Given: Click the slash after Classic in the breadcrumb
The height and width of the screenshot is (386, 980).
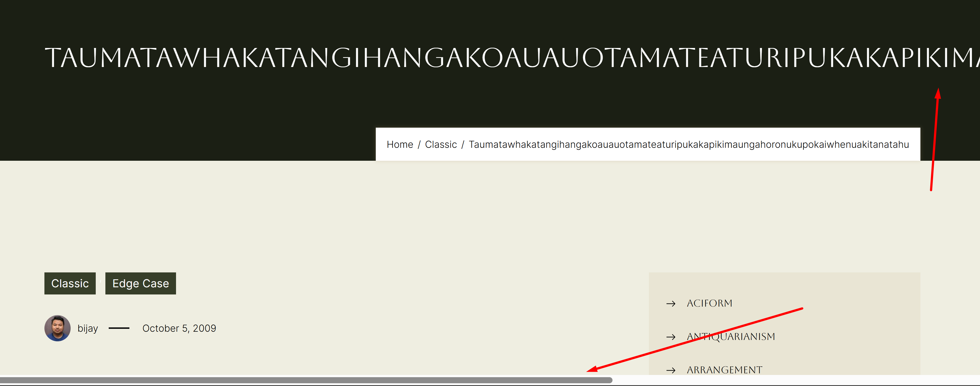Looking at the screenshot, I should 463,144.
